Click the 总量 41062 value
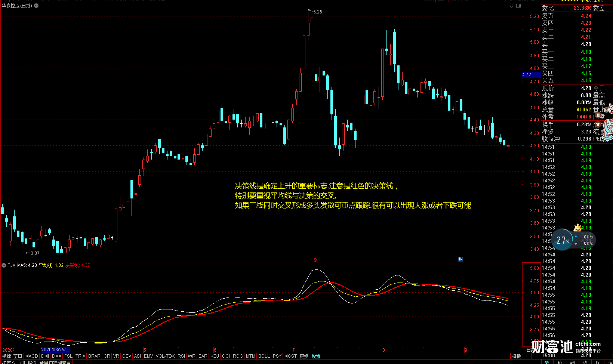The height and width of the screenshot is (364, 613). click(584, 109)
